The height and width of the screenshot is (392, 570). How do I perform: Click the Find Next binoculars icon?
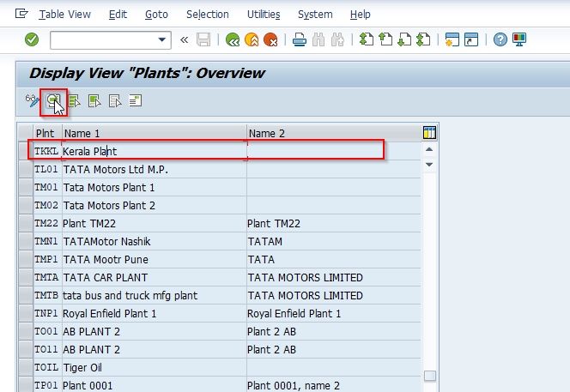[x=337, y=39]
